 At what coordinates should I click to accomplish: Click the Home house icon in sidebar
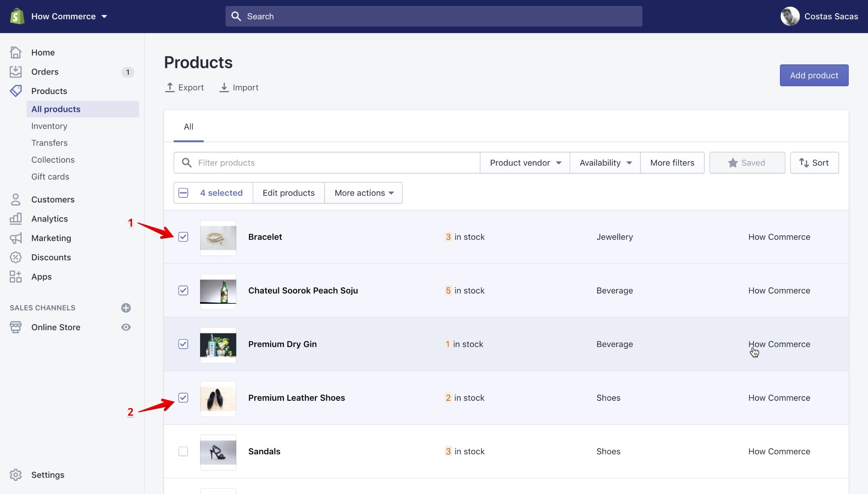pyautogui.click(x=16, y=53)
